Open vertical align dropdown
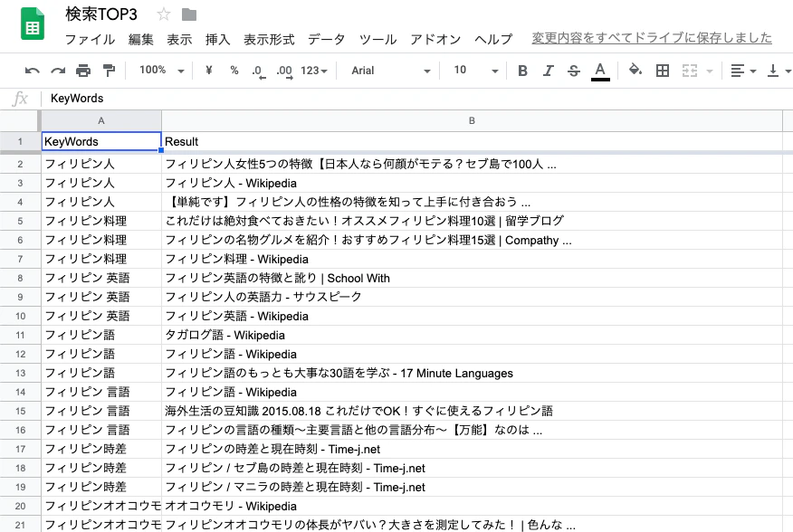Screen dimensions: 793x532 click(779, 71)
